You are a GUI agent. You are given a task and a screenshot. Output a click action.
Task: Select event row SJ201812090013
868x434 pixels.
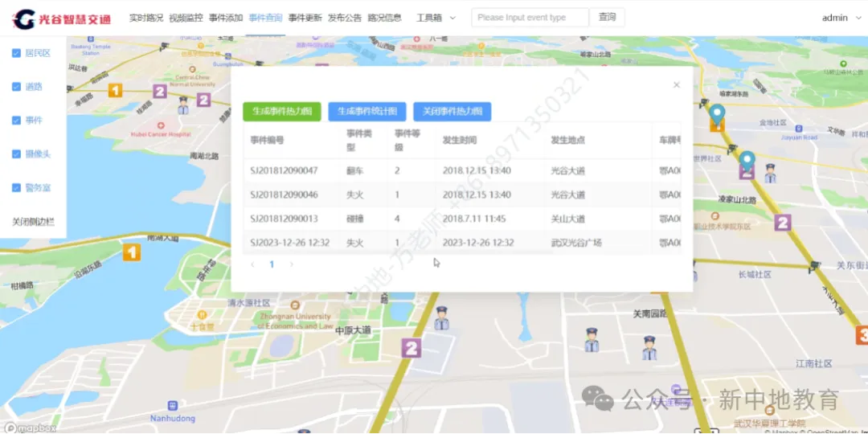point(462,219)
